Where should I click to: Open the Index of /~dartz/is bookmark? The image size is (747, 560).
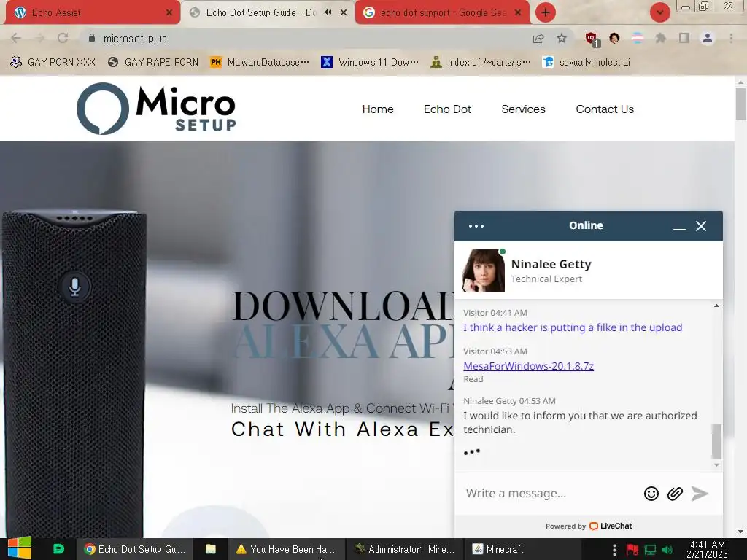click(x=480, y=63)
